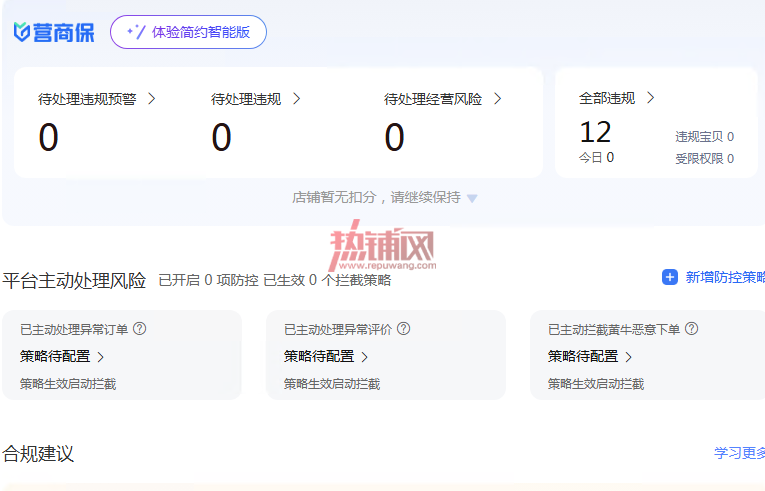Open 策略待配置 under 黄牛恶意下单 card
Image resolution: width=765 pixels, height=491 pixels.
pyautogui.click(x=590, y=357)
